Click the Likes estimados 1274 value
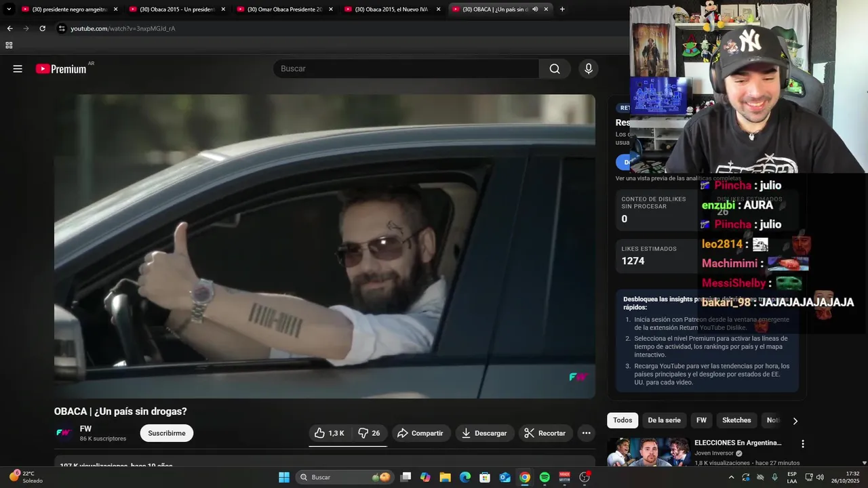 633,261
